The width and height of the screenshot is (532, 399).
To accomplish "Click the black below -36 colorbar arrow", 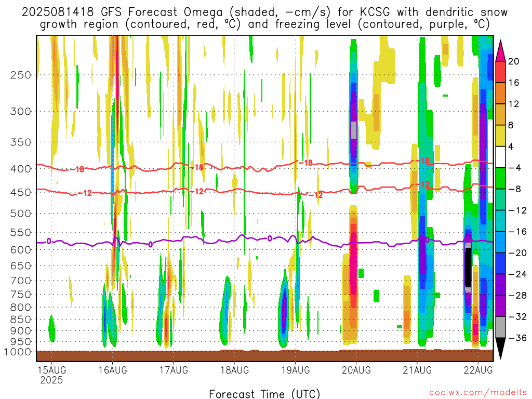I will point(500,349).
